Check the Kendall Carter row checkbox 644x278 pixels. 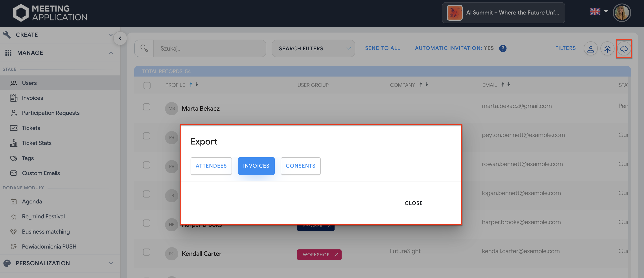(x=147, y=252)
